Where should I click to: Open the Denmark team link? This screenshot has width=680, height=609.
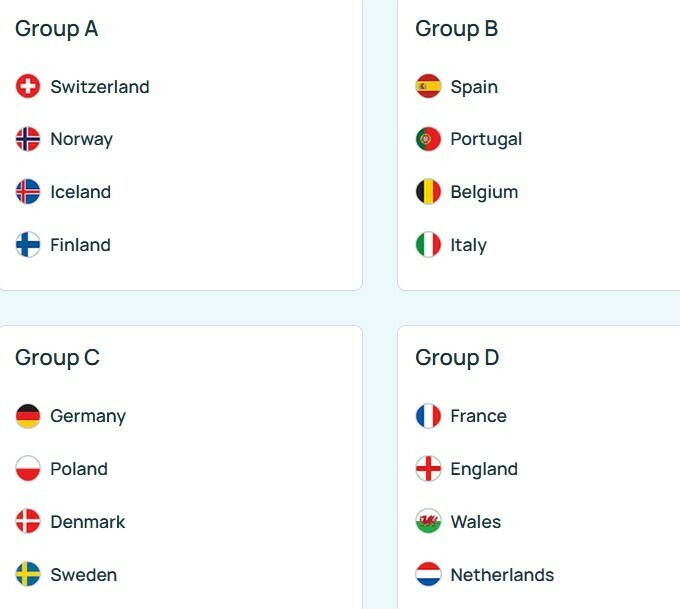pos(88,522)
